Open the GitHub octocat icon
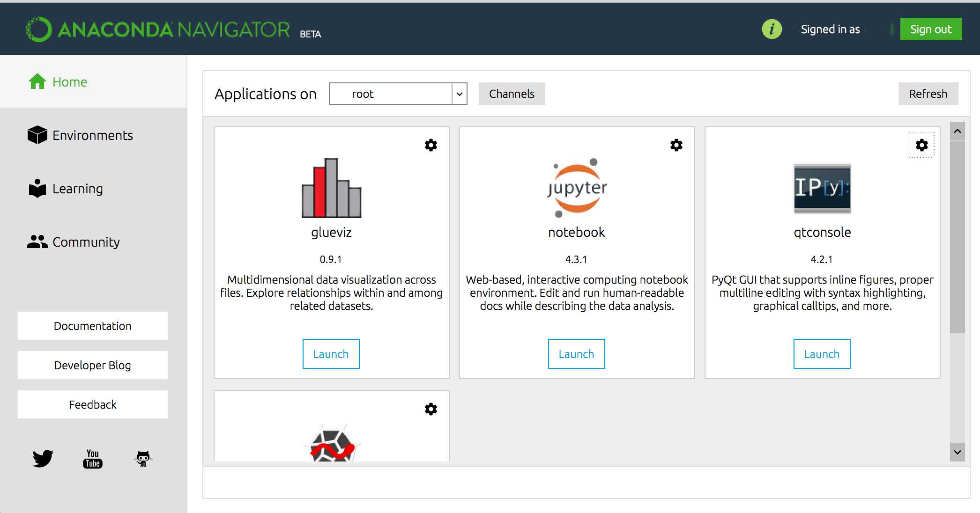The height and width of the screenshot is (513, 980). click(x=143, y=459)
